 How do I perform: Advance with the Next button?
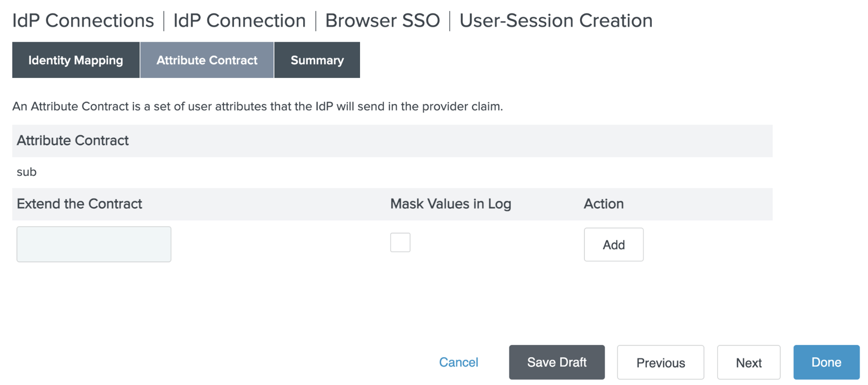point(748,362)
